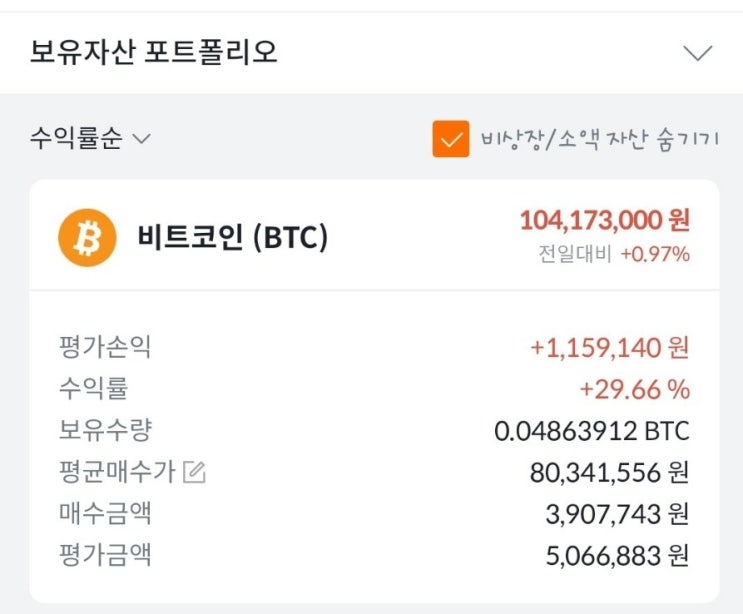Viewport: 743px width, 614px height.
Task: Select the +29.66 % return rate value
Action: (634, 389)
